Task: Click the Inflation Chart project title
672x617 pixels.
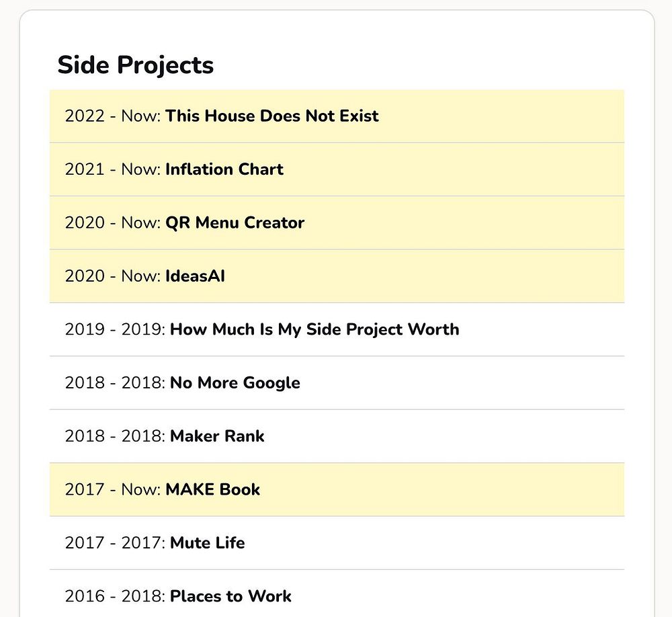Action: 224,169
